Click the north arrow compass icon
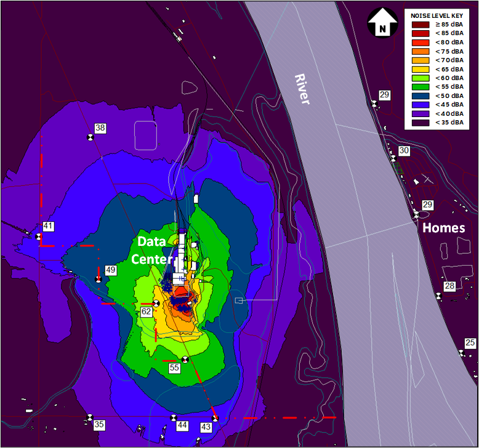 point(381,23)
